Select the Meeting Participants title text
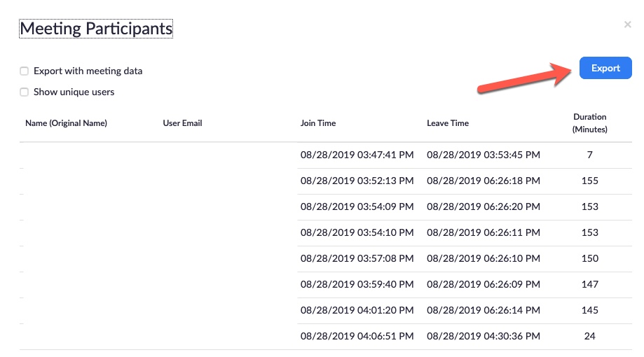Image resolution: width=644 pixels, height=357 pixels. [x=96, y=29]
